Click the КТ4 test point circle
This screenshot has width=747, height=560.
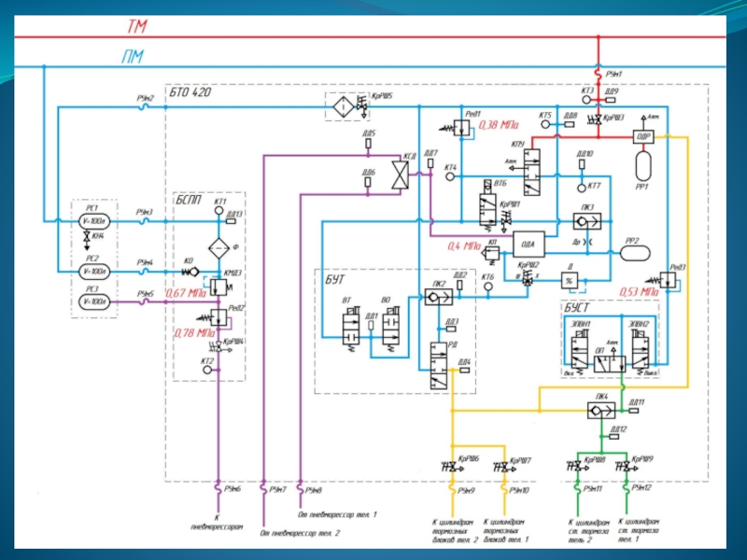pos(450,176)
